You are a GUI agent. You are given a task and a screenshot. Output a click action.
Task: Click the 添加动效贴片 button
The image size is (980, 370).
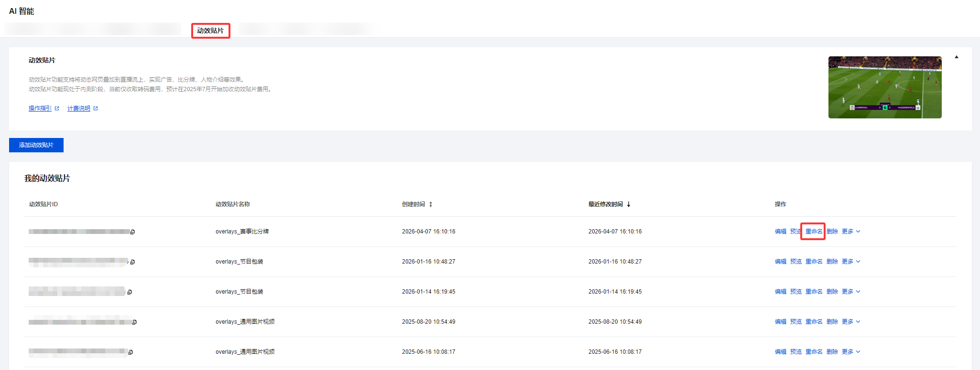point(36,145)
